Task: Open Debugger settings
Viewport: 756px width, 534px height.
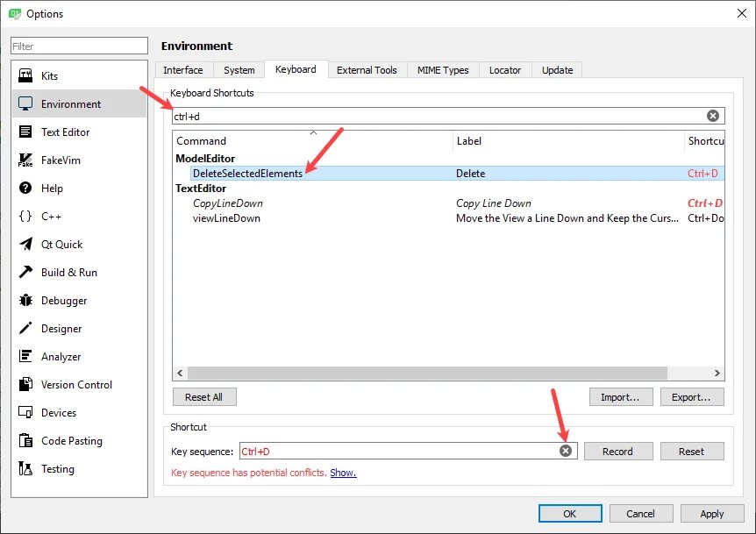Action: tap(79, 300)
